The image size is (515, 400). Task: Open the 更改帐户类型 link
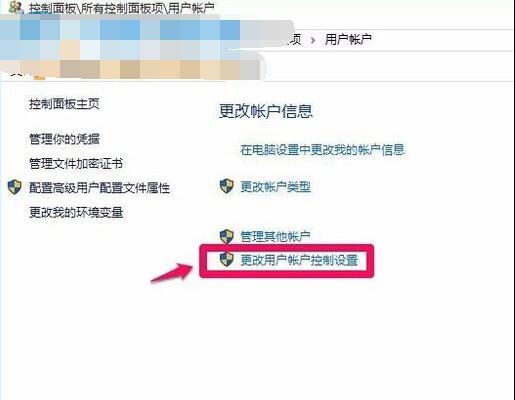click(x=276, y=187)
